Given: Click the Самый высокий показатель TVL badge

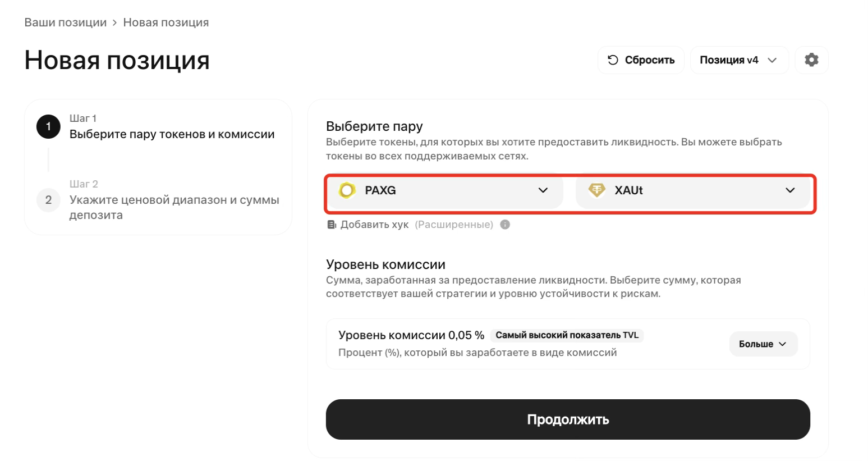Looking at the screenshot, I should (x=567, y=335).
